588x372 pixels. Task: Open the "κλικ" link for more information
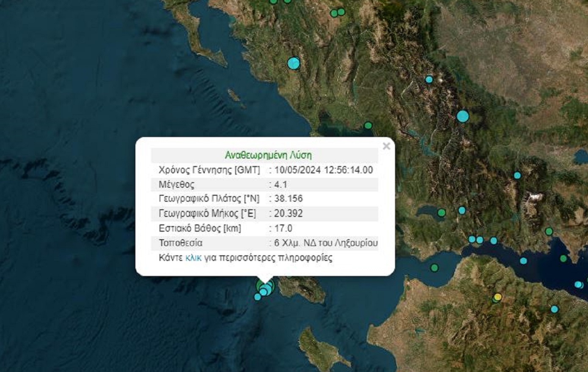click(x=193, y=257)
